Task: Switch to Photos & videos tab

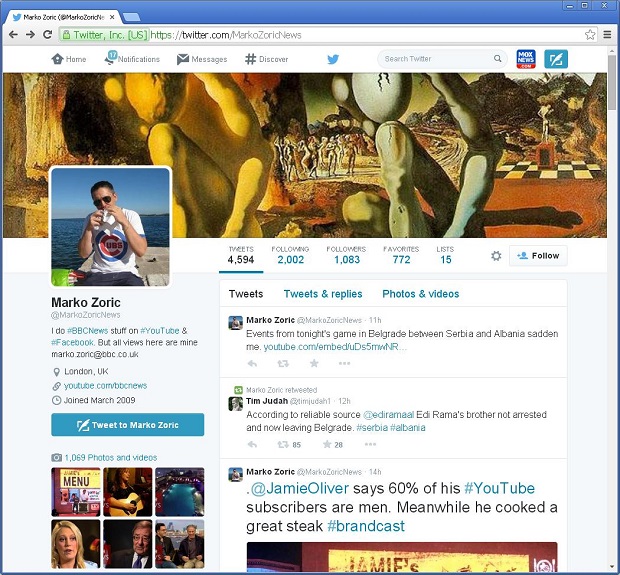Action: point(420,294)
